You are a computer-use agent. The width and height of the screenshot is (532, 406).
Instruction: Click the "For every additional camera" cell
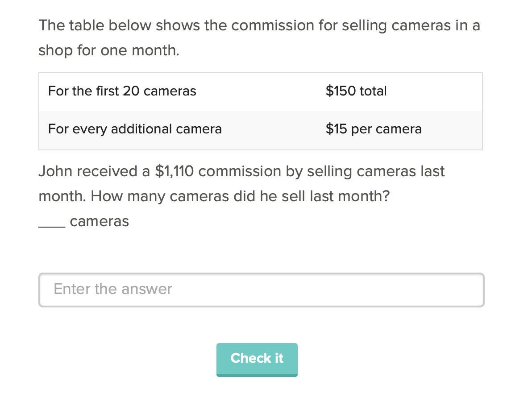pos(135,129)
